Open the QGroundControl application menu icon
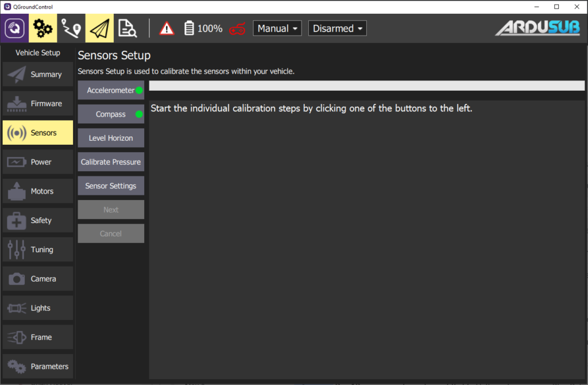 pos(14,28)
